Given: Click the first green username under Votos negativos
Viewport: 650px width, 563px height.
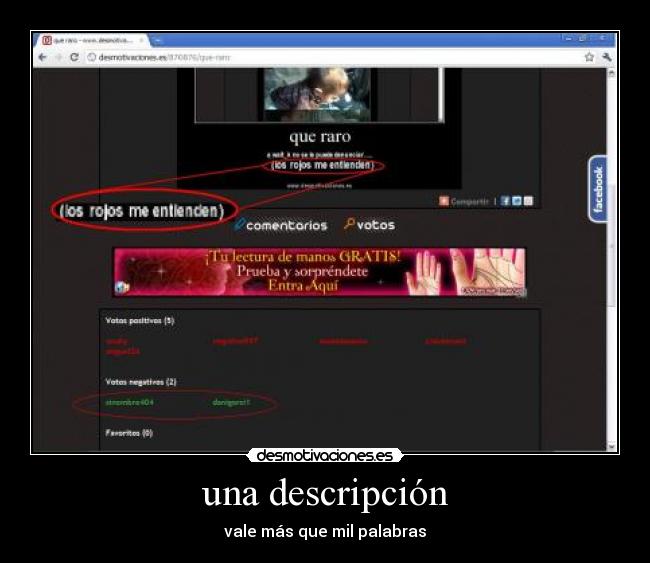Looking at the screenshot, I should click(130, 403).
